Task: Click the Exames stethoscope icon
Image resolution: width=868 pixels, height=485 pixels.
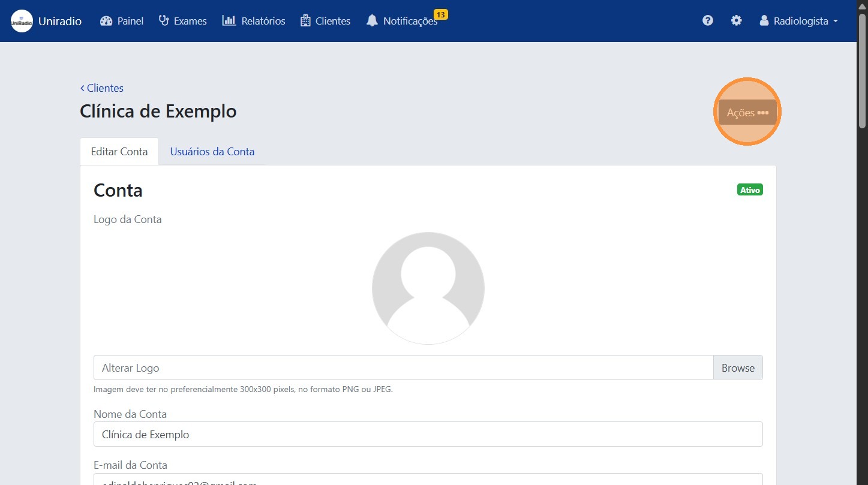Action: (x=164, y=21)
